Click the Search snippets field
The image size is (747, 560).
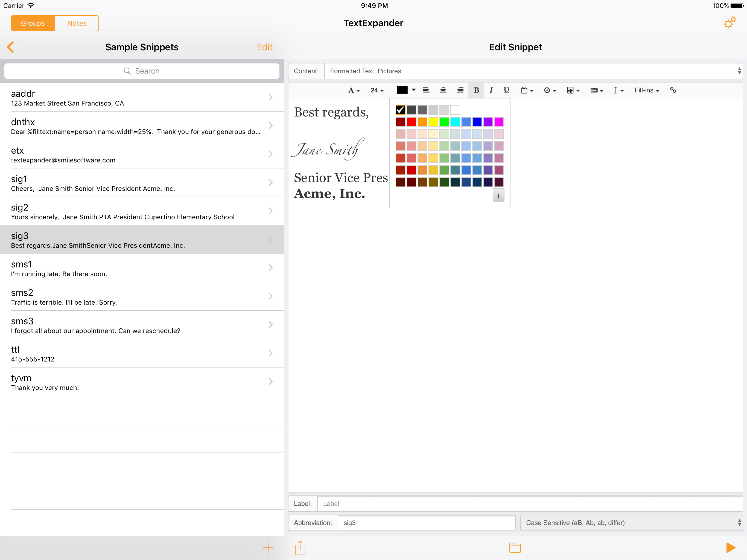click(142, 71)
